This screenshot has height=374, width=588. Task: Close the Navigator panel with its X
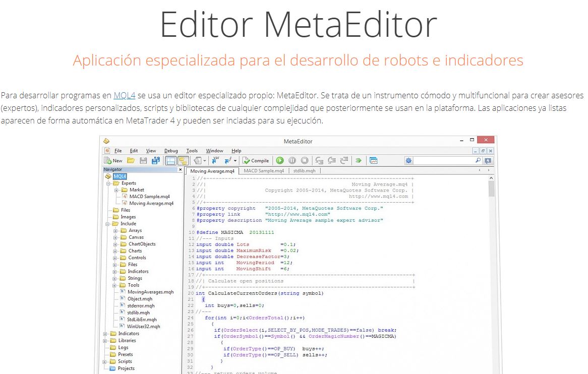[x=181, y=169]
